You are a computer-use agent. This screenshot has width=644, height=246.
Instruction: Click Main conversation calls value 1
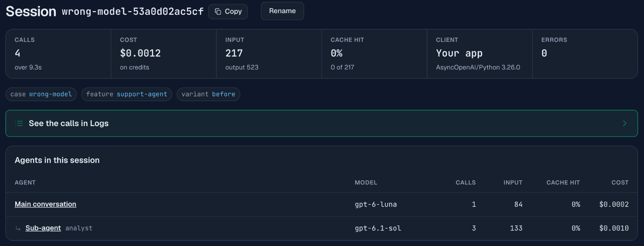[474, 204]
